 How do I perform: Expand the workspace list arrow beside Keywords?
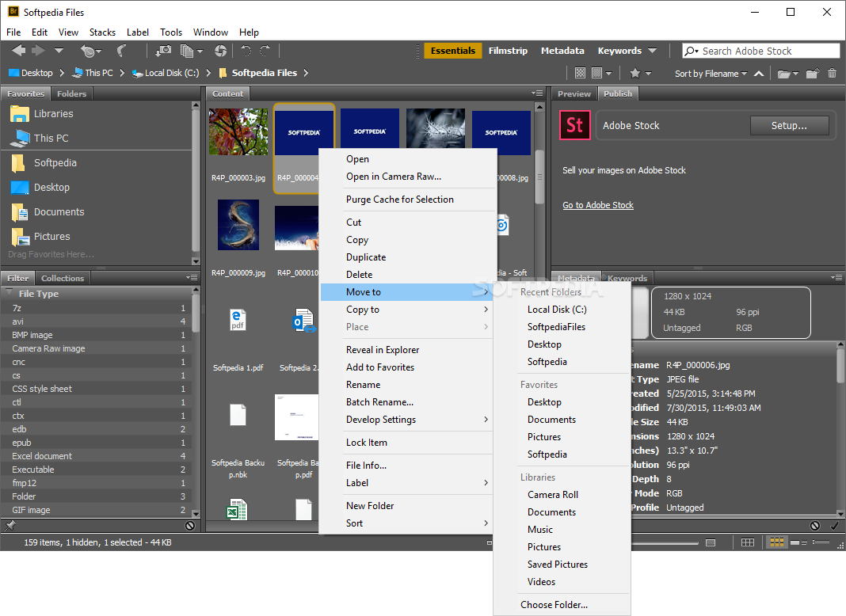[x=652, y=51]
